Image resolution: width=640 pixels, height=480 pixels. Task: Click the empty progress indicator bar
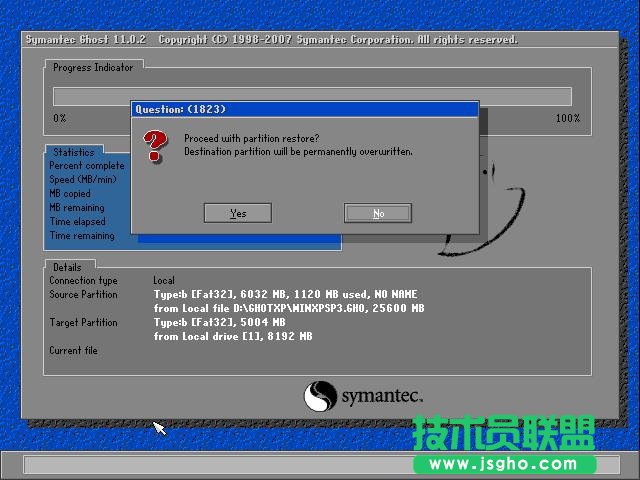point(312,96)
